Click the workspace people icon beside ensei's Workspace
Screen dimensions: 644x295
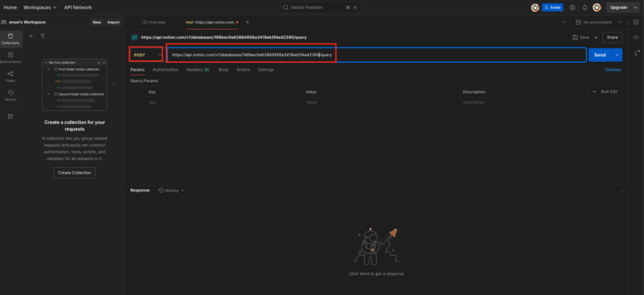point(4,23)
